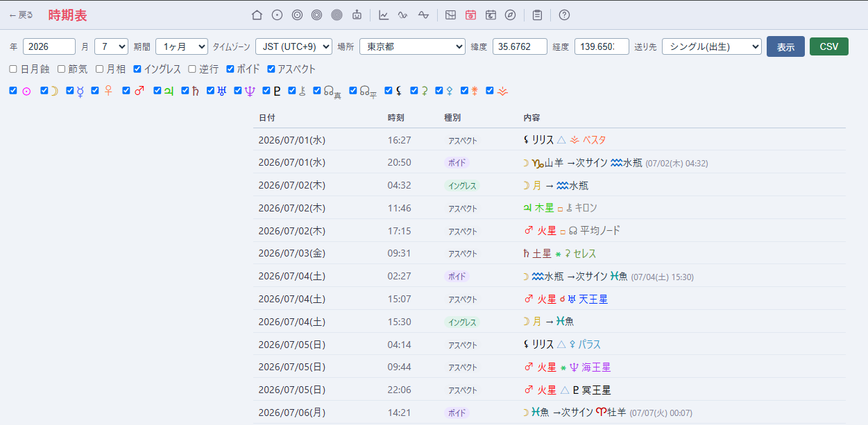
Task: Open the clipboard icon
Action: (537, 15)
